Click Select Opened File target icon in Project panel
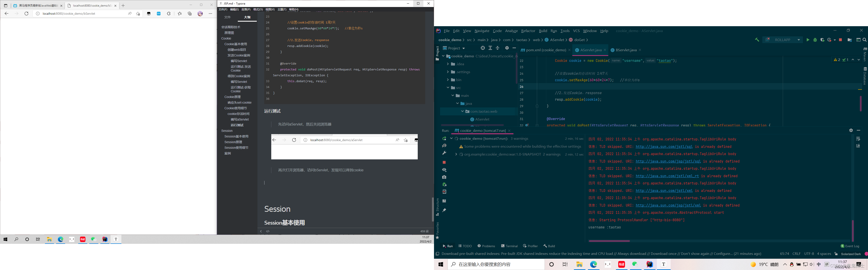Screen dimensions: 868x270 (483, 48)
